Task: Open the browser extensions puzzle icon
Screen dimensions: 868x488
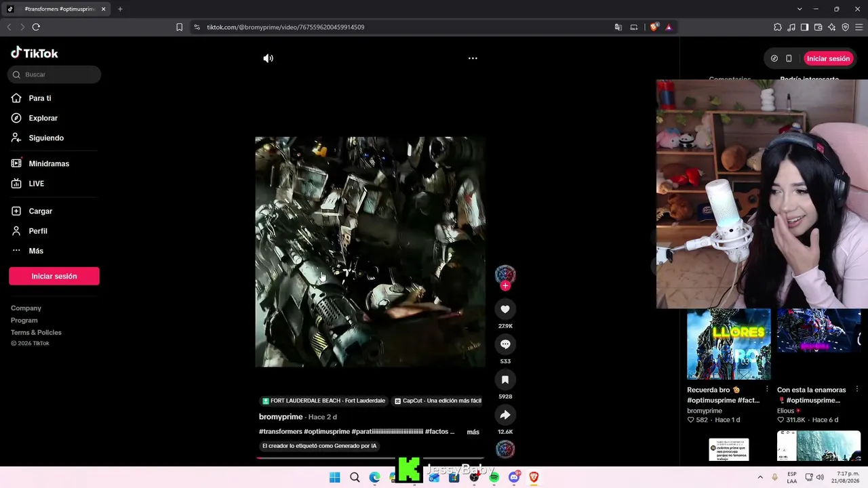Action: [778, 27]
